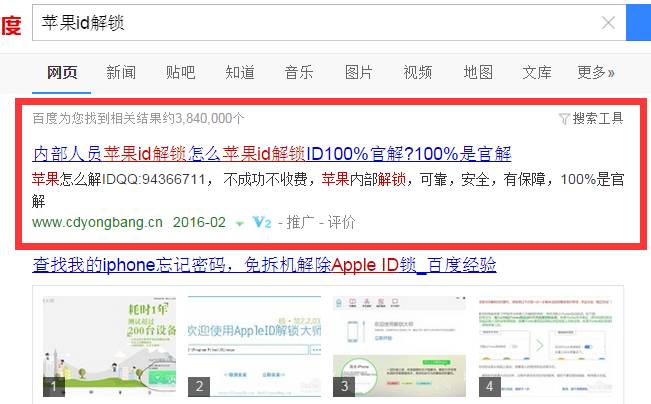Open the 图片 tab
Viewport: 651px width, 404px height.
(358, 73)
